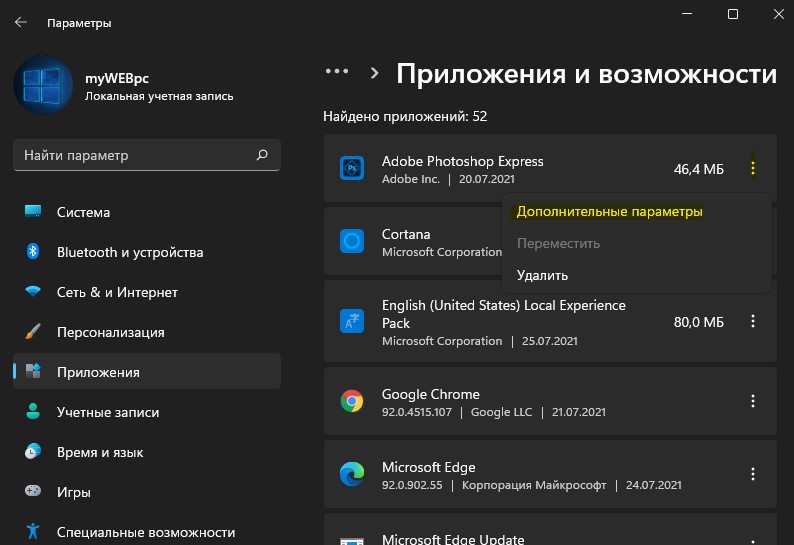
Task: Click the 80,0 МБ size value
Action: [x=699, y=322]
